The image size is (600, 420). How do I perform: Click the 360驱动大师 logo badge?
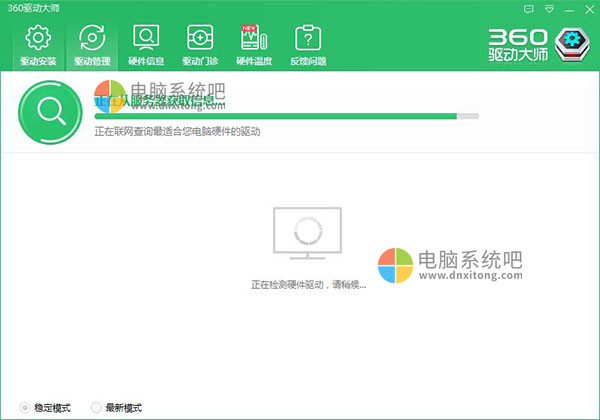(x=572, y=44)
